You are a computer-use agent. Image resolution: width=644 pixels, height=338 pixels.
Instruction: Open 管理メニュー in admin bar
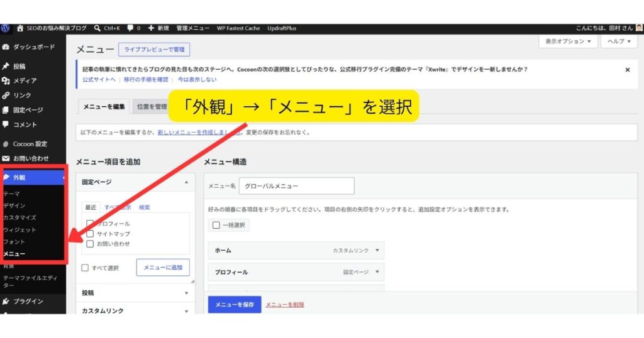(x=192, y=28)
